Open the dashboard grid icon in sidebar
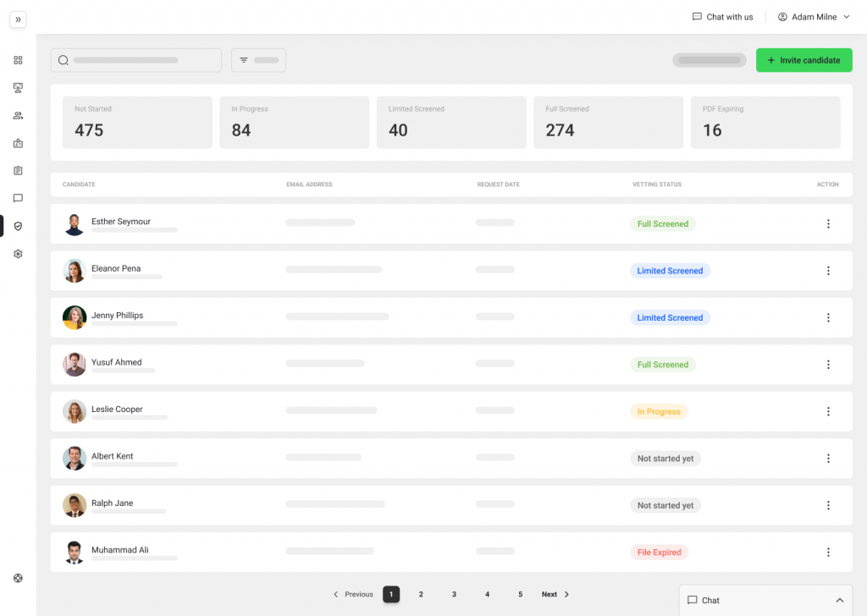 click(x=18, y=60)
